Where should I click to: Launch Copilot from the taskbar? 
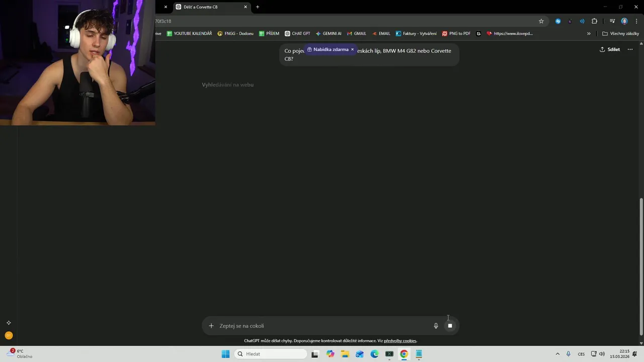point(330,354)
